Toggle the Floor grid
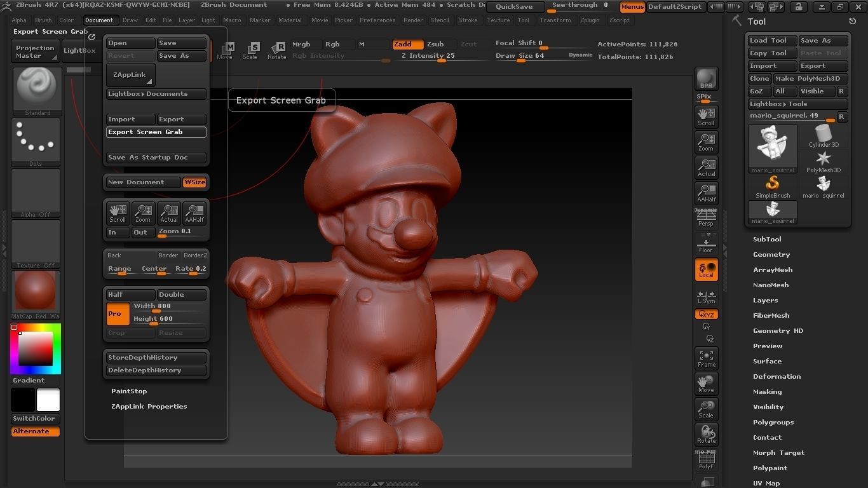The height and width of the screenshot is (488, 868). click(x=706, y=243)
